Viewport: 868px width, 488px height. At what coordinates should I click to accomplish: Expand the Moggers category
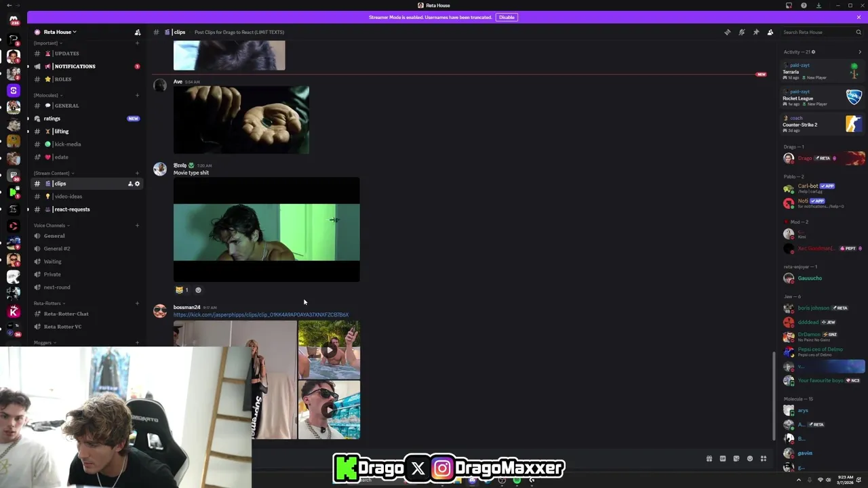tap(45, 343)
